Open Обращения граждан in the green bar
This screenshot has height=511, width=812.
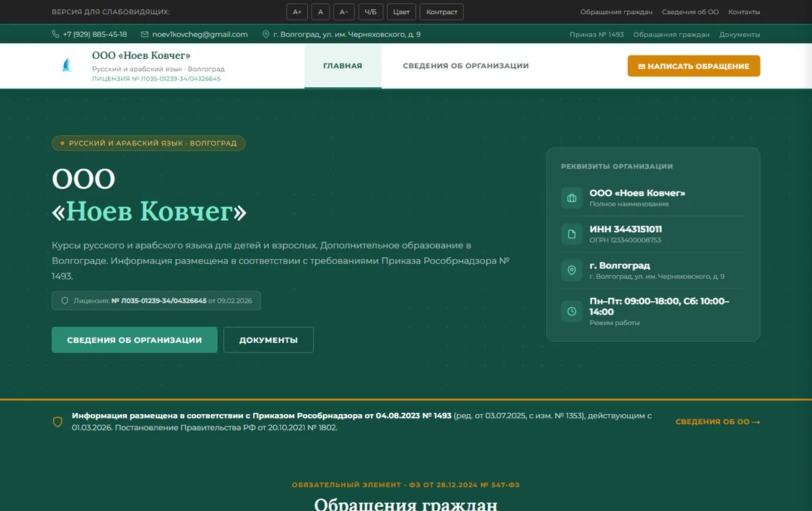tap(671, 35)
